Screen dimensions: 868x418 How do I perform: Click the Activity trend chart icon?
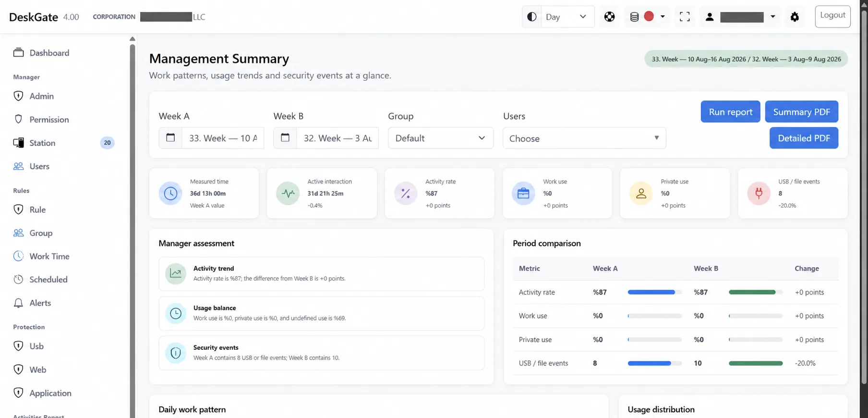176,274
